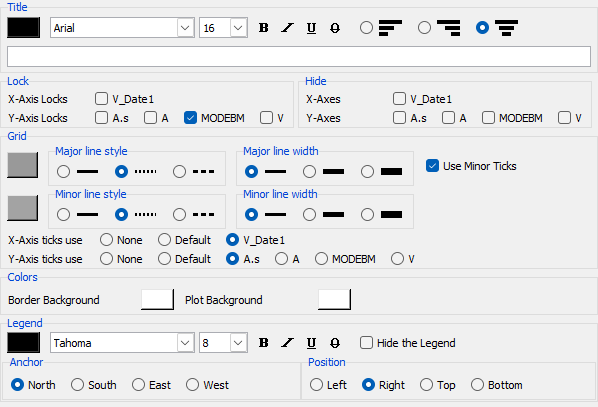Toggle bold for the Title font

[x=264, y=28]
